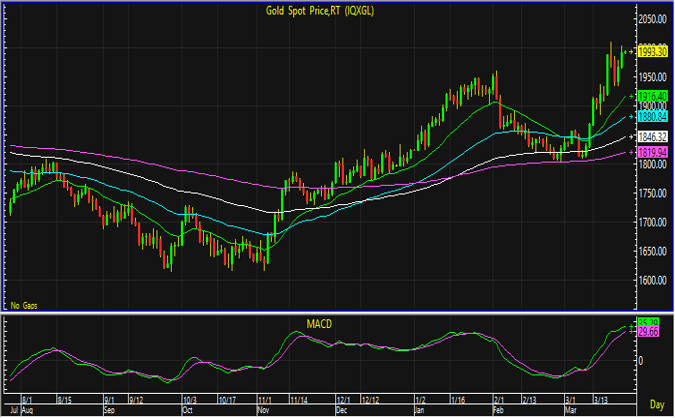Select the yellow 1993.30 last price label
Screen dimensions: 675x418
pyautogui.click(x=653, y=51)
